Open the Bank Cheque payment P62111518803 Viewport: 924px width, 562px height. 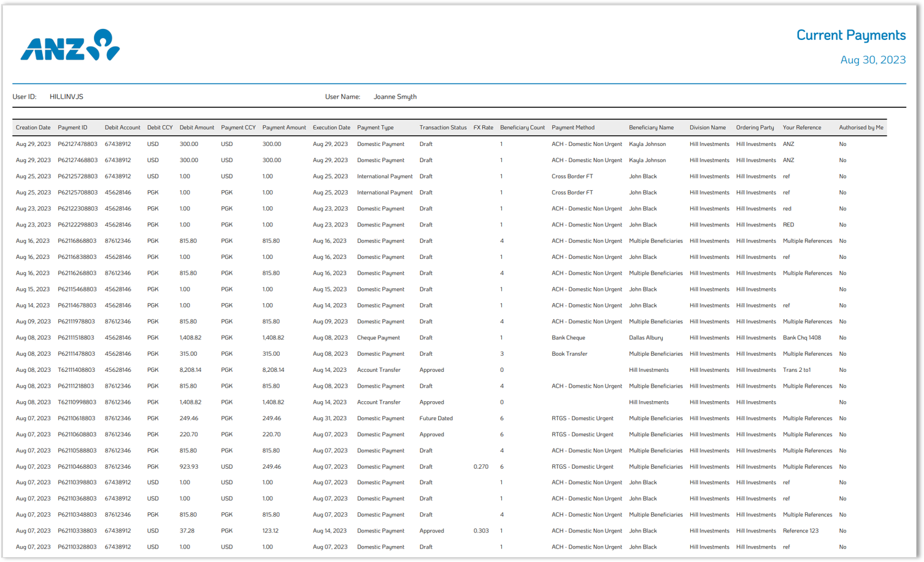[77, 337]
